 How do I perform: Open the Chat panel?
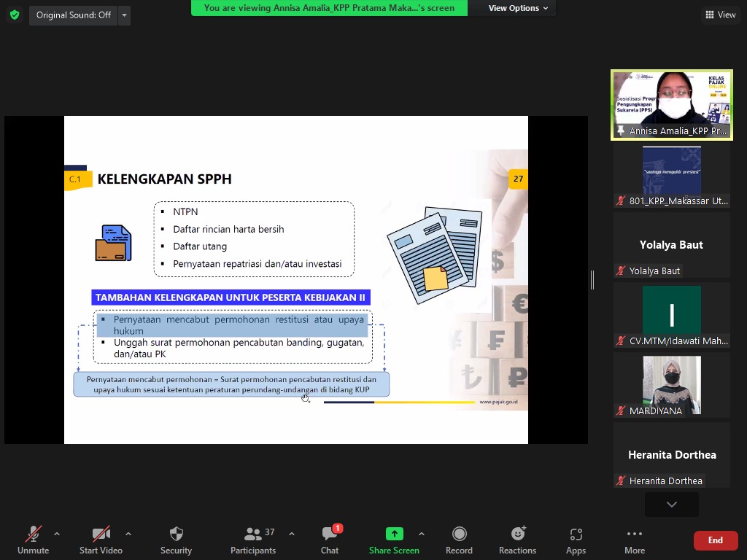(x=330, y=540)
